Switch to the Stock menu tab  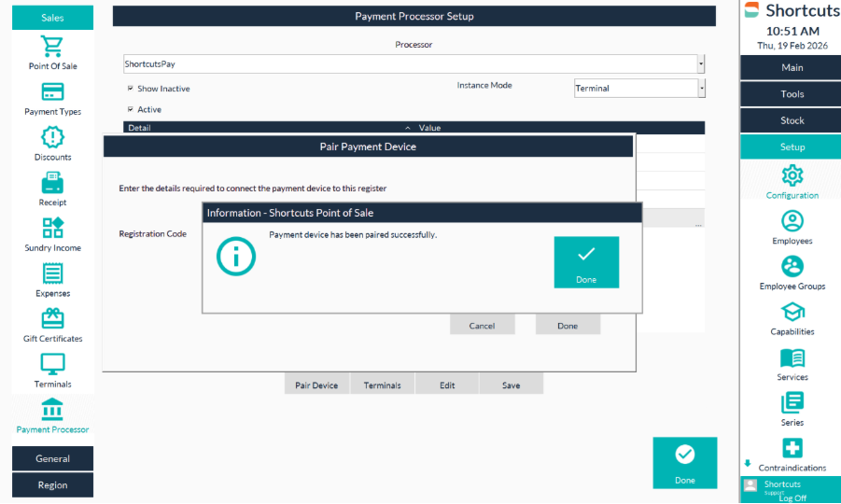pos(792,120)
